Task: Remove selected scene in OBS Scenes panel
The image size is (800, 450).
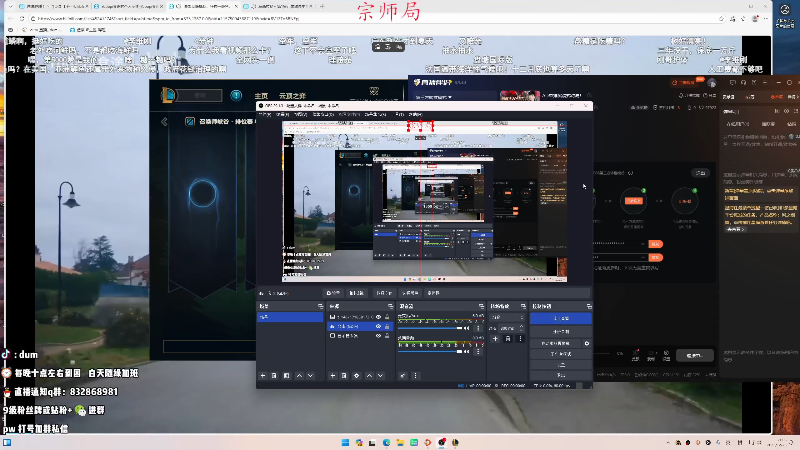Action: [274, 376]
